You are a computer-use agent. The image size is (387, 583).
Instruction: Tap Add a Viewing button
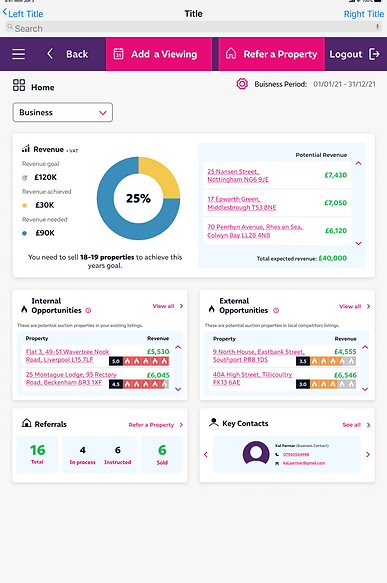159,54
